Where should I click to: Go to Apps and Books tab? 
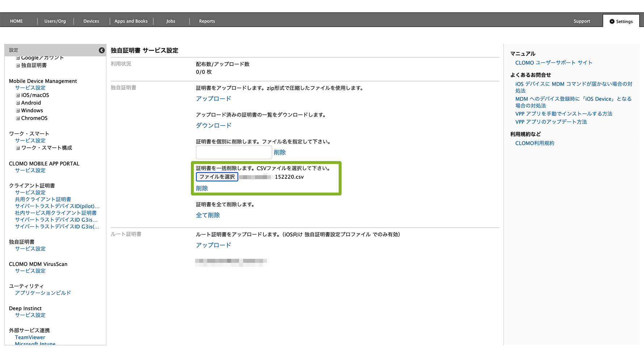pyautogui.click(x=131, y=21)
